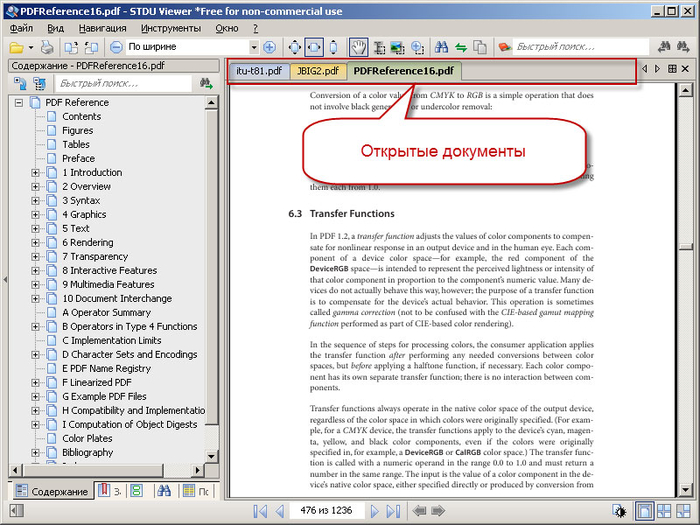
Task: Click the sidebar search binoculars icon
Action: [x=206, y=83]
